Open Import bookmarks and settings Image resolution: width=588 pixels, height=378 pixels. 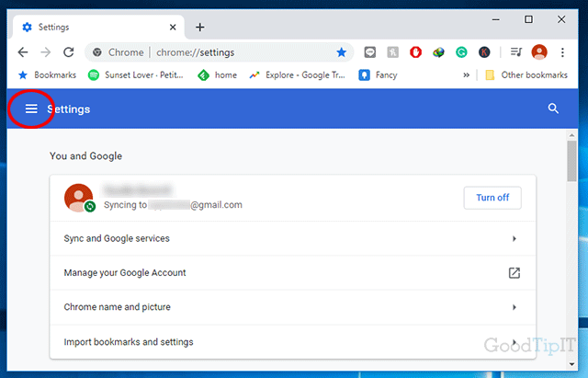(x=292, y=342)
